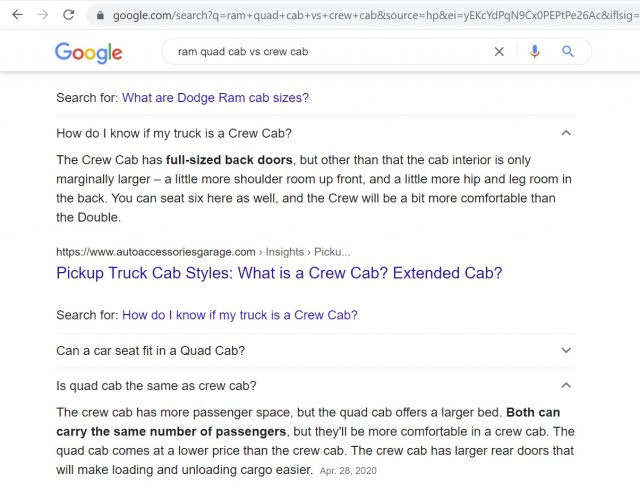
Task: Go back using the browser back arrow
Action: [18, 15]
